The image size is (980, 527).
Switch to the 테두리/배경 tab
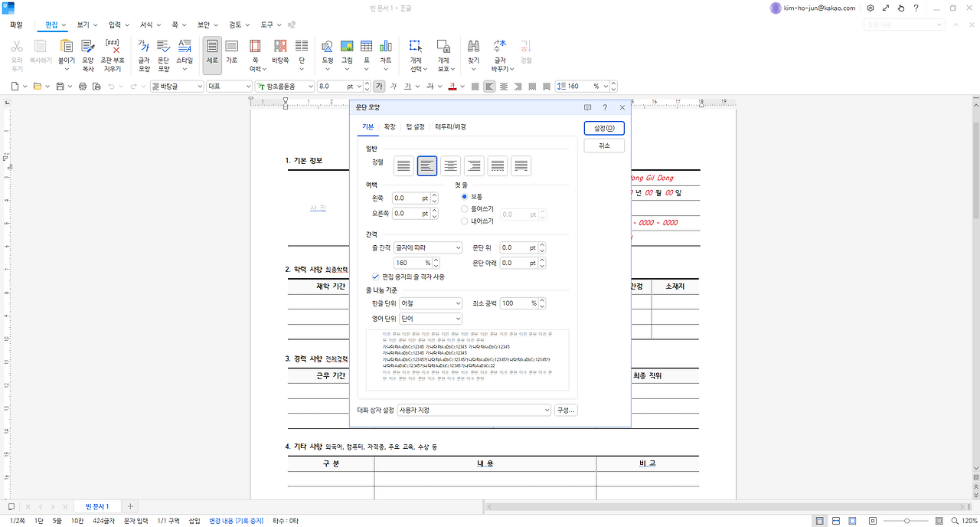click(450, 126)
